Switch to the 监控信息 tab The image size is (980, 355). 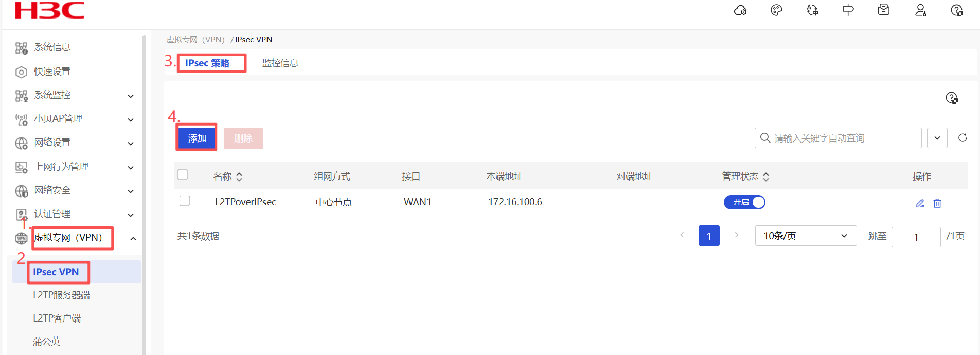[x=280, y=63]
